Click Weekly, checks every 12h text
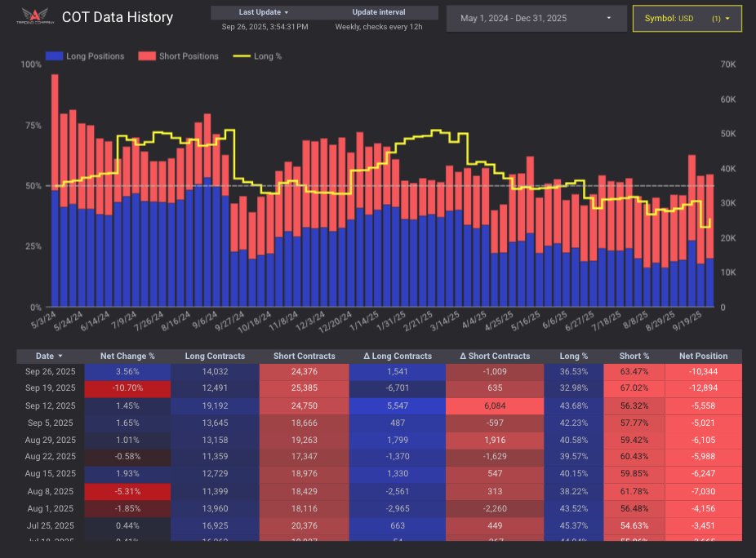Screen dimensions: 756x558 379,27
